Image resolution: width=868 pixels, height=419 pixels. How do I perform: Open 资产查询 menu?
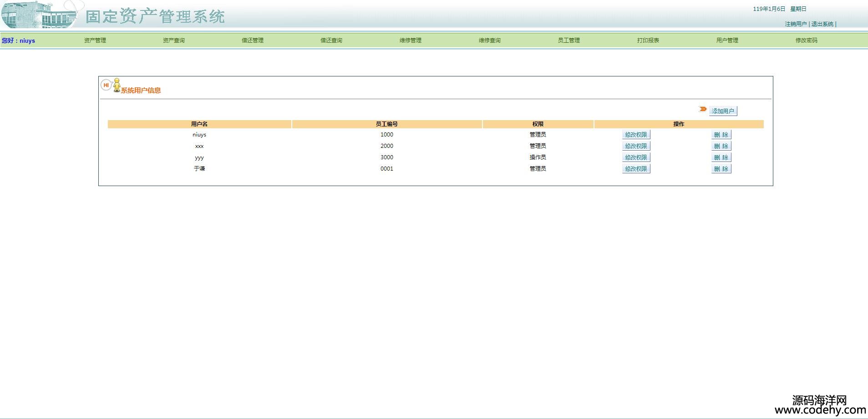click(x=173, y=40)
